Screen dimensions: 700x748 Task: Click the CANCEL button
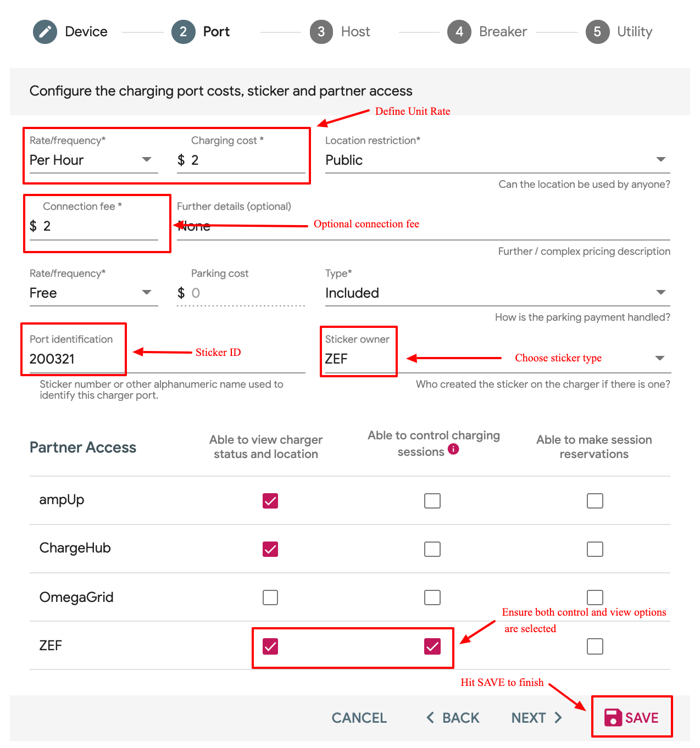click(359, 718)
